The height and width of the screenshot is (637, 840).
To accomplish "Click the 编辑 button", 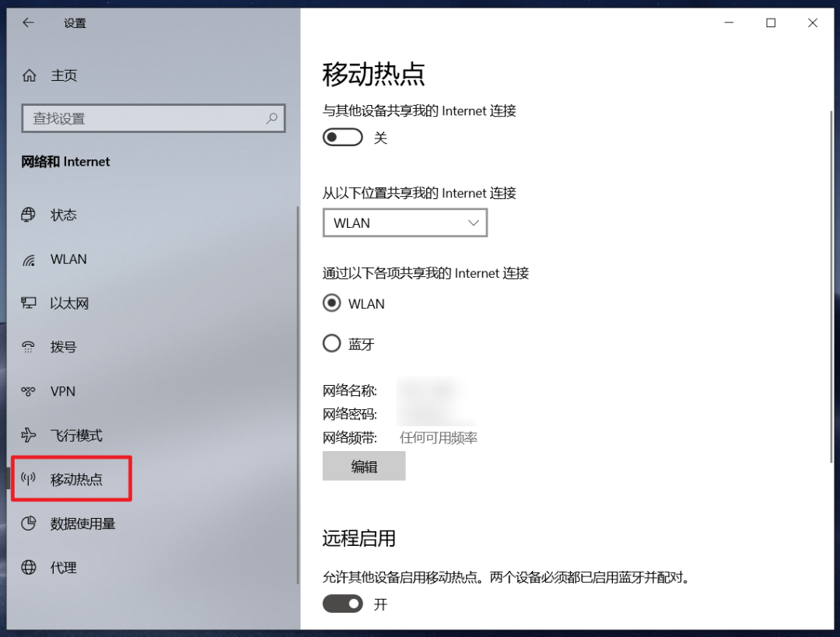I will [x=364, y=466].
